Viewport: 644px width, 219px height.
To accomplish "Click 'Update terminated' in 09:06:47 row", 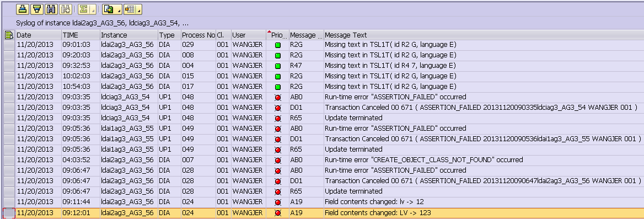I will pyautogui.click(x=353, y=192).
